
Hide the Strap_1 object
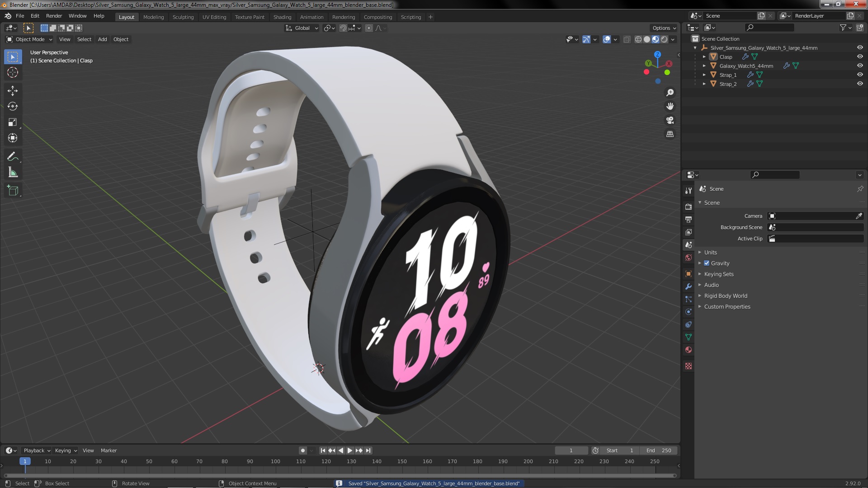(x=860, y=75)
